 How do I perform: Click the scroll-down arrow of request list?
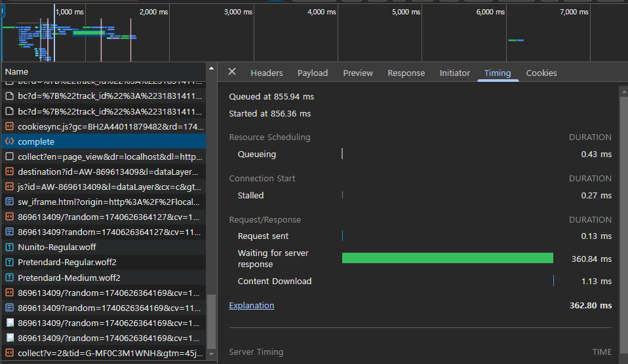(x=212, y=354)
